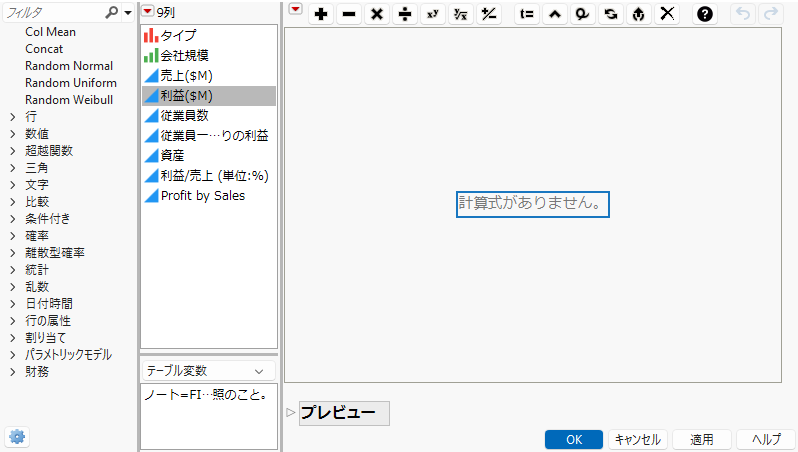Image resolution: width=798 pixels, height=452 pixels.
Task: Click the caret insert button in toolbar
Action: [x=555, y=14]
